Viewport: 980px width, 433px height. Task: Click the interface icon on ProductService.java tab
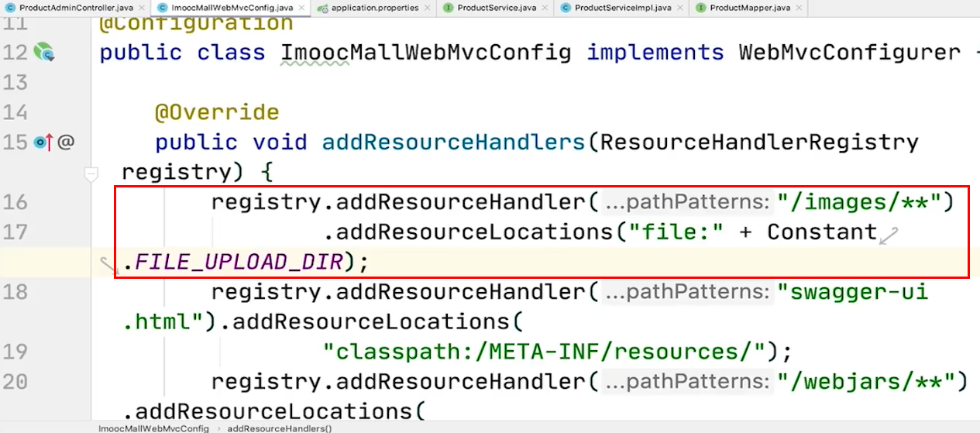(x=448, y=8)
